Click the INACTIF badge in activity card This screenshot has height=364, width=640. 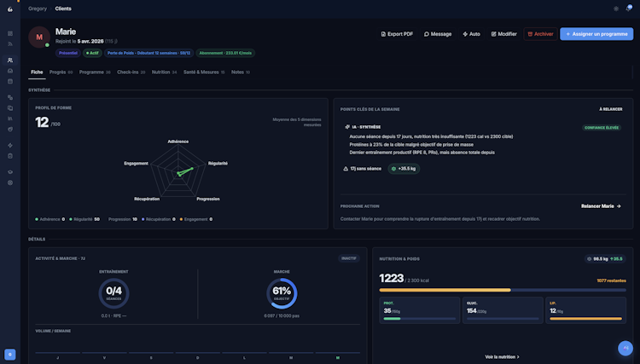(348, 258)
